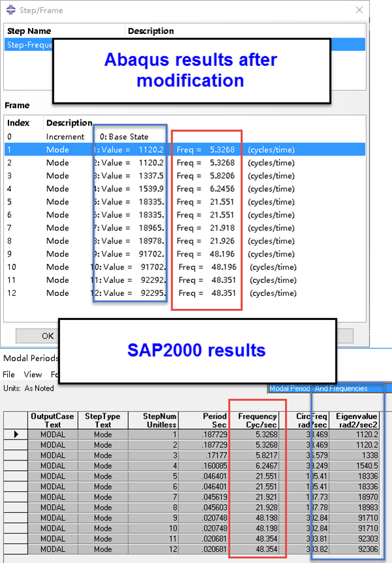Select frame index 6 Mode row
The height and width of the screenshot is (563, 392).
pyautogui.click(x=185, y=215)
